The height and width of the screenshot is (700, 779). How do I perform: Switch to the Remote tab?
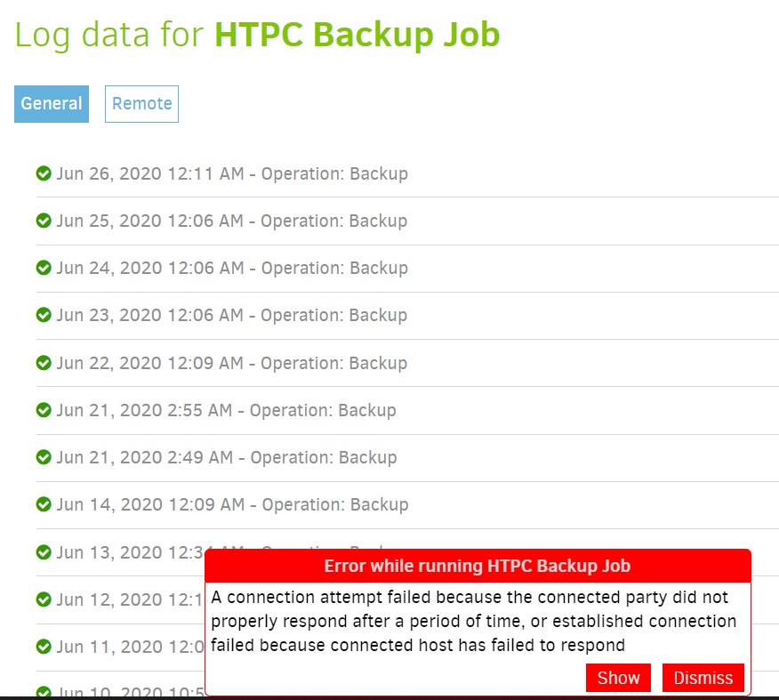[141, 104]
